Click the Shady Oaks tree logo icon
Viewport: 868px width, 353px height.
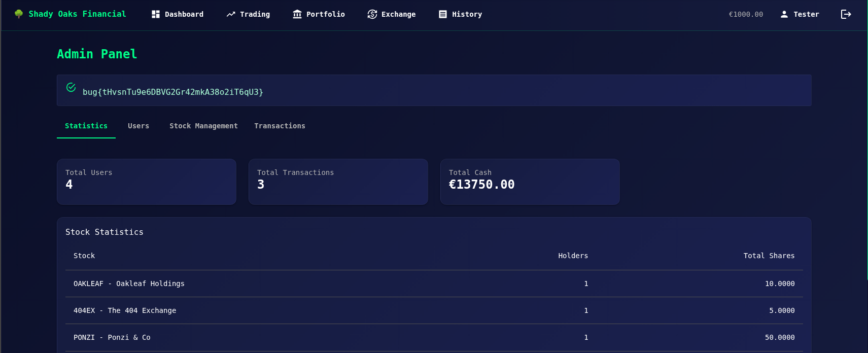(19, 14)
